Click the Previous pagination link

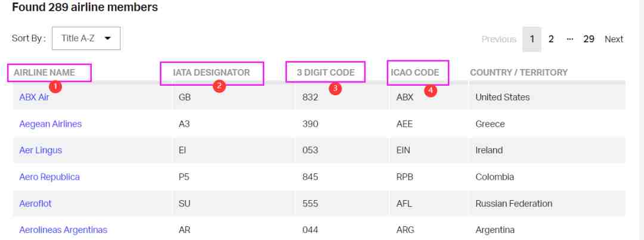(x=499, y=39)
